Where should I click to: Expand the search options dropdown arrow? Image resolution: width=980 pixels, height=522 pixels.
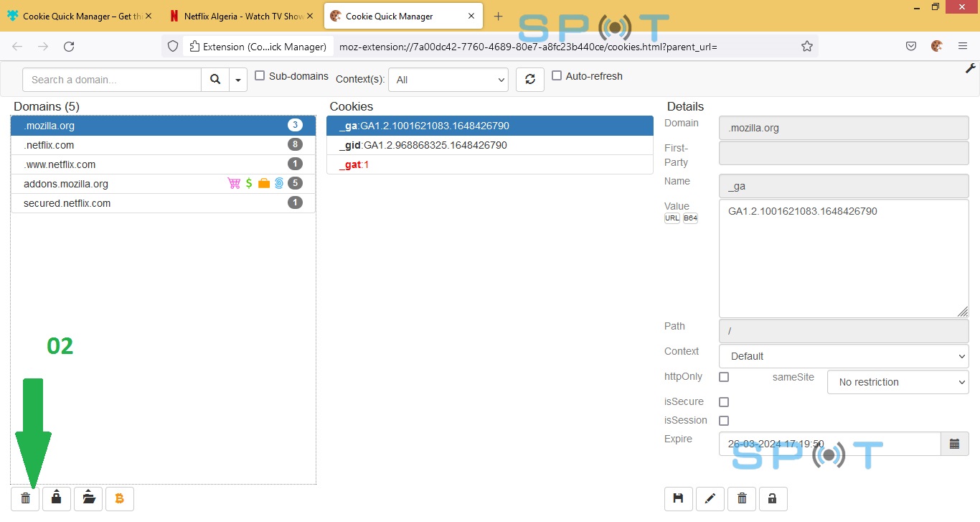point(238,80)
